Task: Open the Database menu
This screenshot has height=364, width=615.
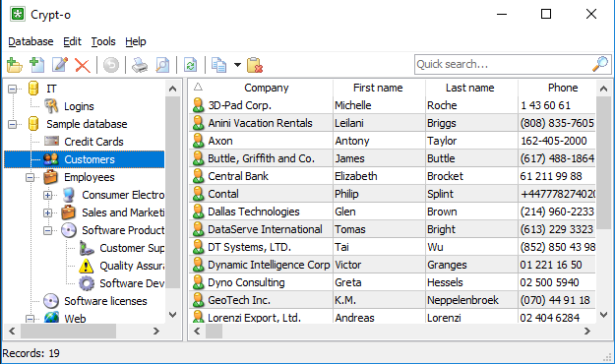Action: [x=31, y=41]
